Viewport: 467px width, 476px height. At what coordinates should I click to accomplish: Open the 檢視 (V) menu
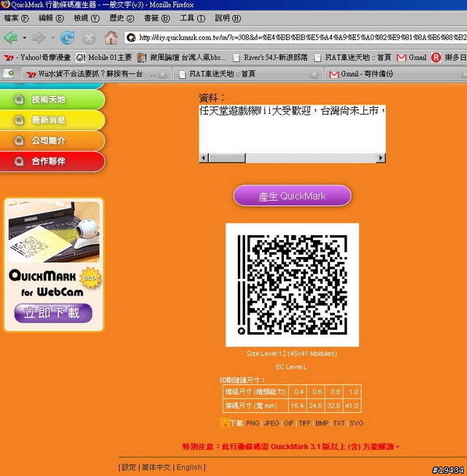click(87, 18)
